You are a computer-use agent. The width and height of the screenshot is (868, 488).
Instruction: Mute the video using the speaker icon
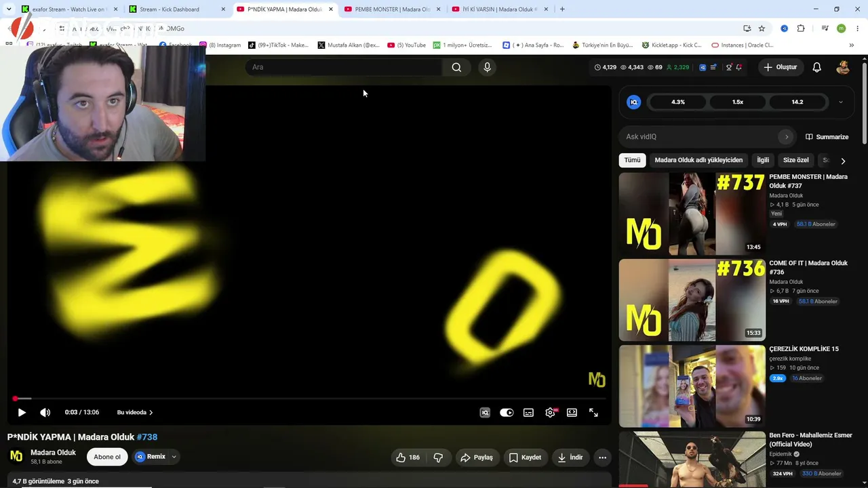click(x=45, y=412)
